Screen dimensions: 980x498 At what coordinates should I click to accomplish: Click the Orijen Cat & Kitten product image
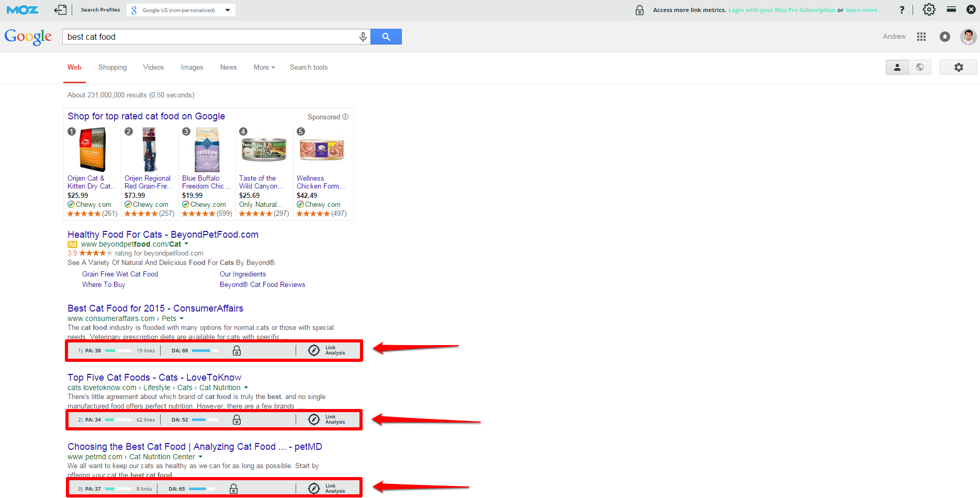92,150
